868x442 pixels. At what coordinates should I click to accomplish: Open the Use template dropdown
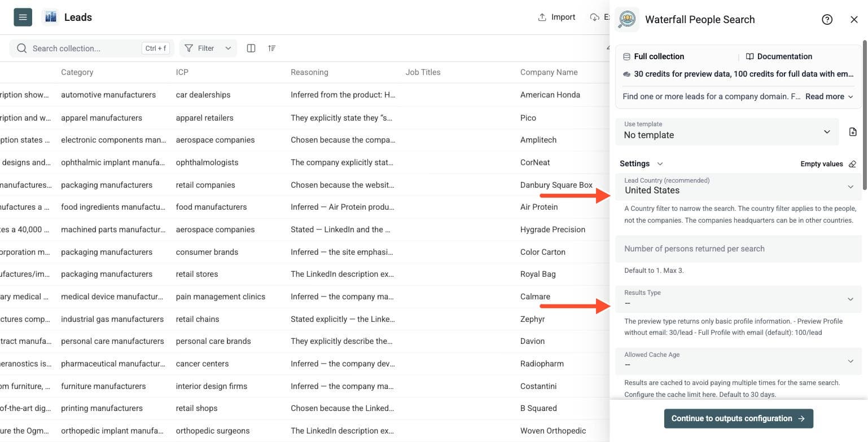(727, 131)
